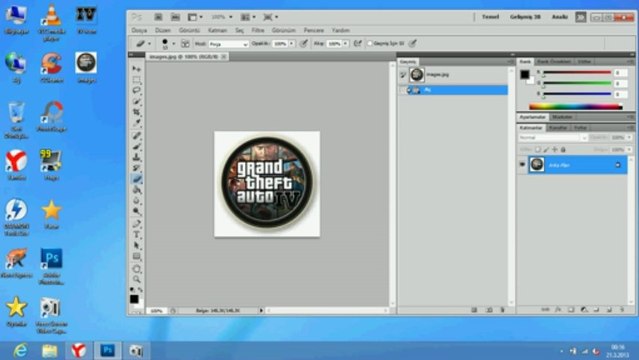Open Mini Bridge from application bar
The image size is (639, 360).
(175, 17)
